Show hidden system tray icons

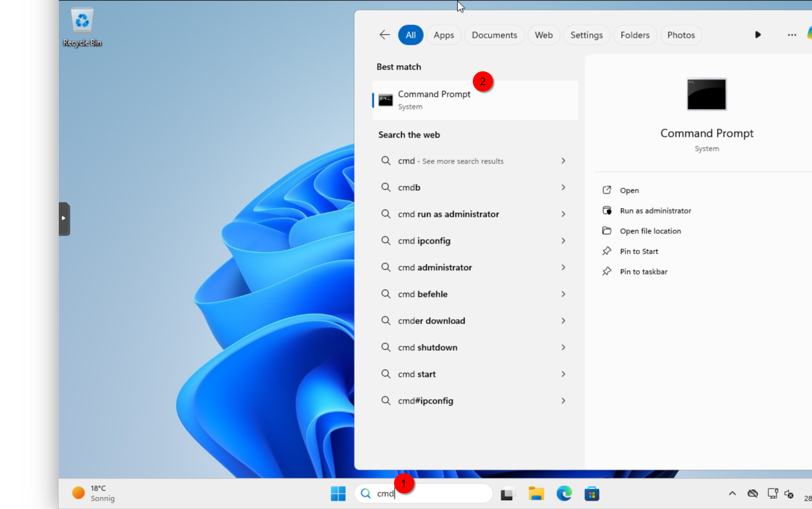coord(732,493)
